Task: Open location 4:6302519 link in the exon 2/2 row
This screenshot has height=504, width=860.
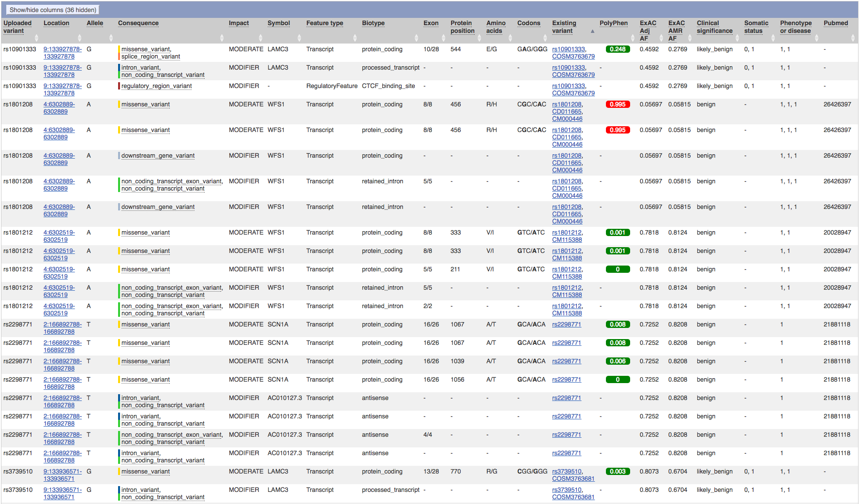Action: click(59, 310)
